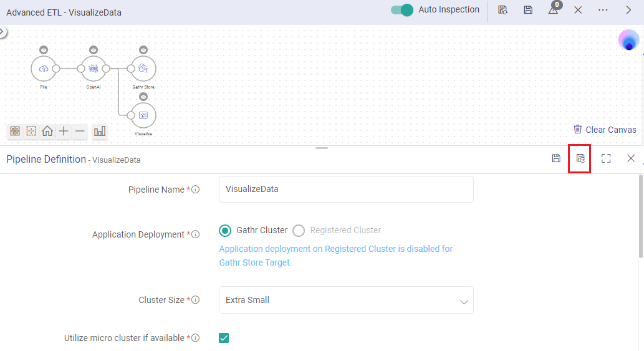Click the Clear Canvas button
Screen dimensions: 644x351
click(605, 130)
